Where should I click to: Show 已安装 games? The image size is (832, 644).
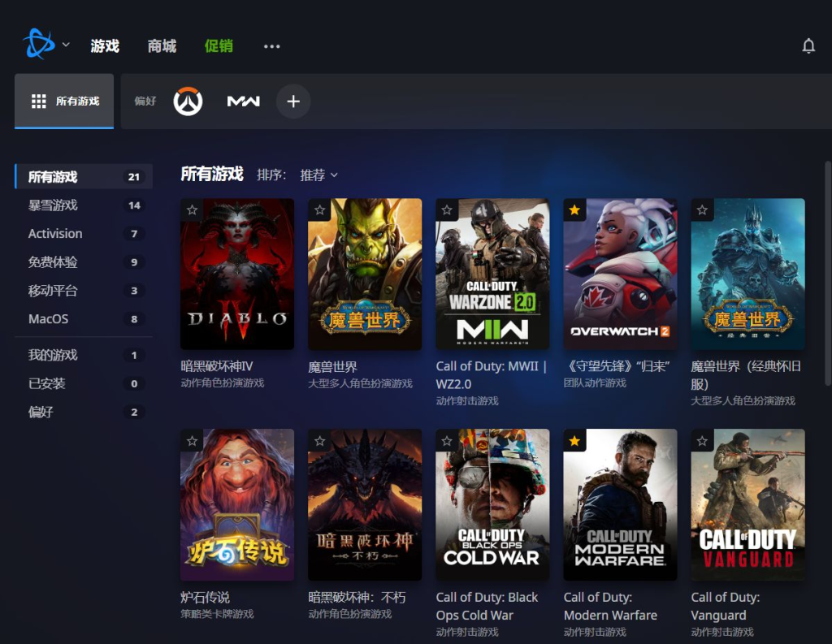[84, 383]
